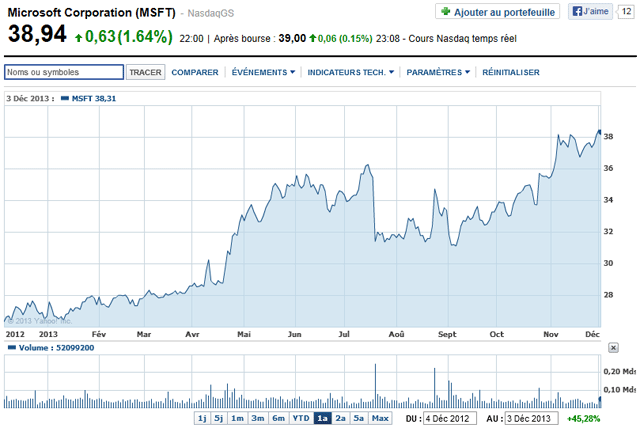The width and height of the screenshot is (640, 428).
Task: Select the 6m time range
Action: 277,418
